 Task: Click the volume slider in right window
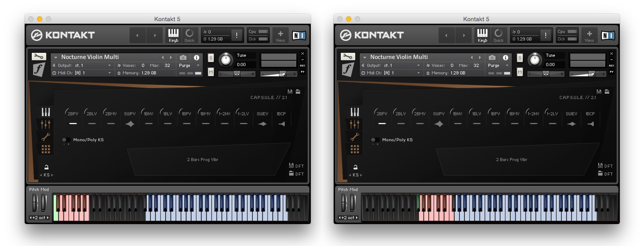point(588,74)
